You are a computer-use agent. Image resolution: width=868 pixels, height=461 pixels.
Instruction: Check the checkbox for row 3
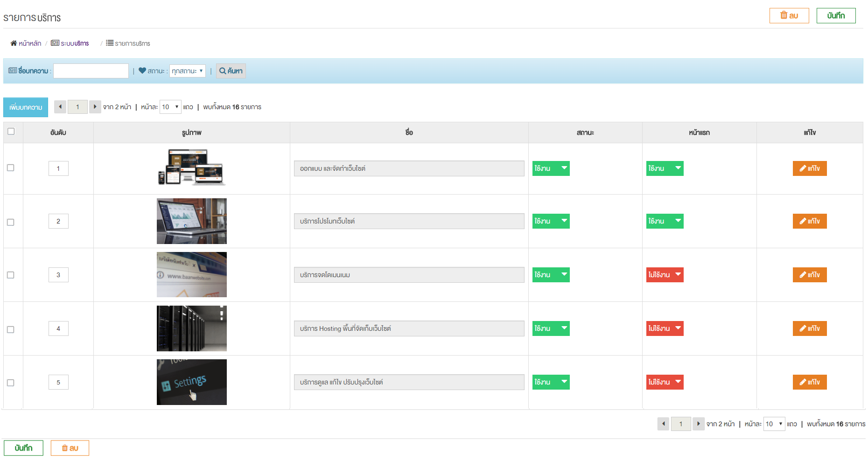pyautogui.click(x=11, y=275)
